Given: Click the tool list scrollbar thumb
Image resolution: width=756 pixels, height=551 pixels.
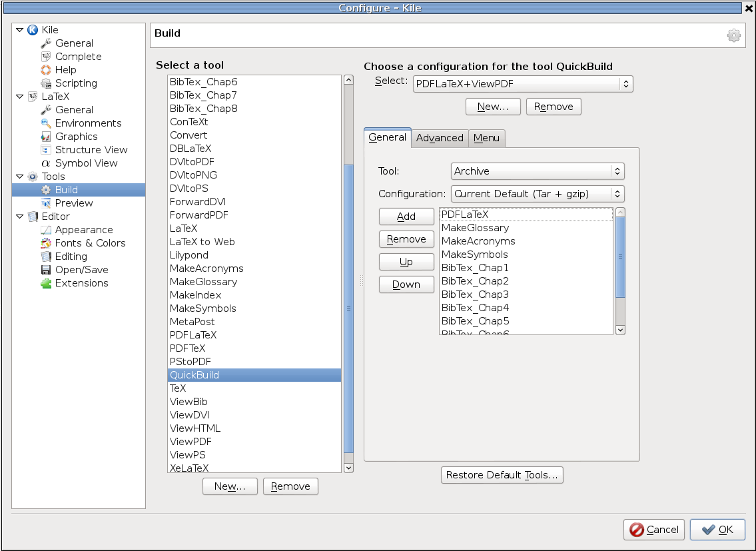Looking at the screenshot, I should point(348,308).
